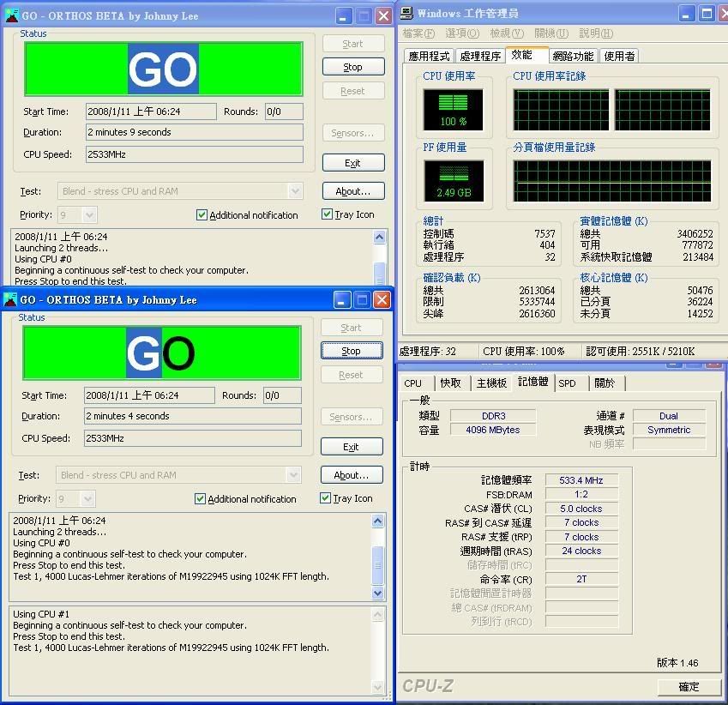Viewport: 728px width, 705px height.
Task: Click the 4096 MBytes size value
Action: 493,430
